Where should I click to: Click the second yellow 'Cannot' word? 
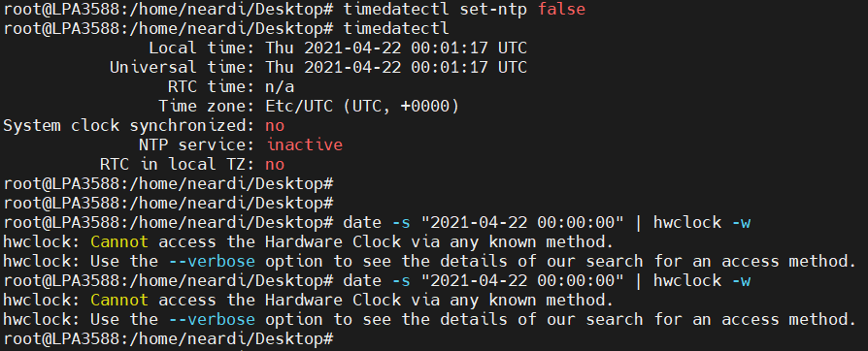tap(119, 301)
